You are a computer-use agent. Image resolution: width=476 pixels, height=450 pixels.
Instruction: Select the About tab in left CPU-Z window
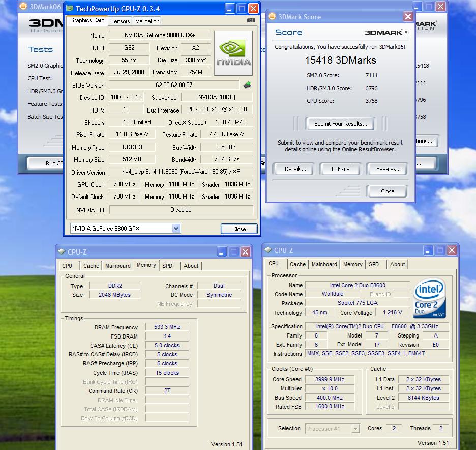[191, 266]
